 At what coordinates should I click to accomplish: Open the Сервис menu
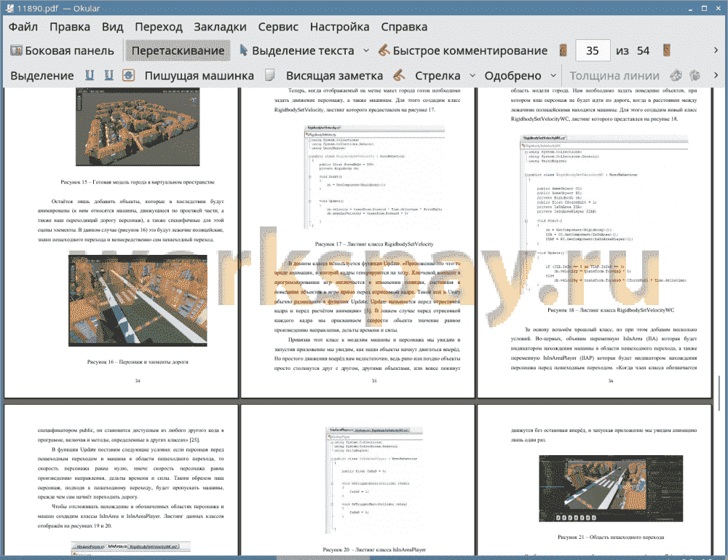coord(278,27)
